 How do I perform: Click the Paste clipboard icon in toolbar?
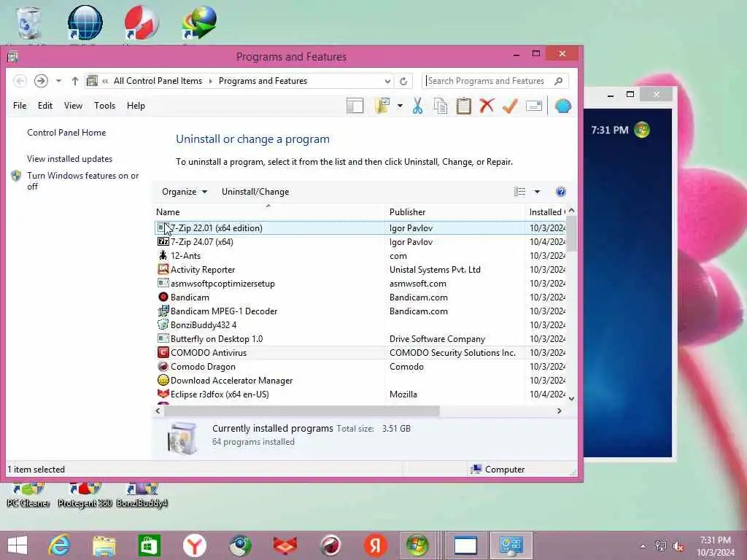[463, 106]
